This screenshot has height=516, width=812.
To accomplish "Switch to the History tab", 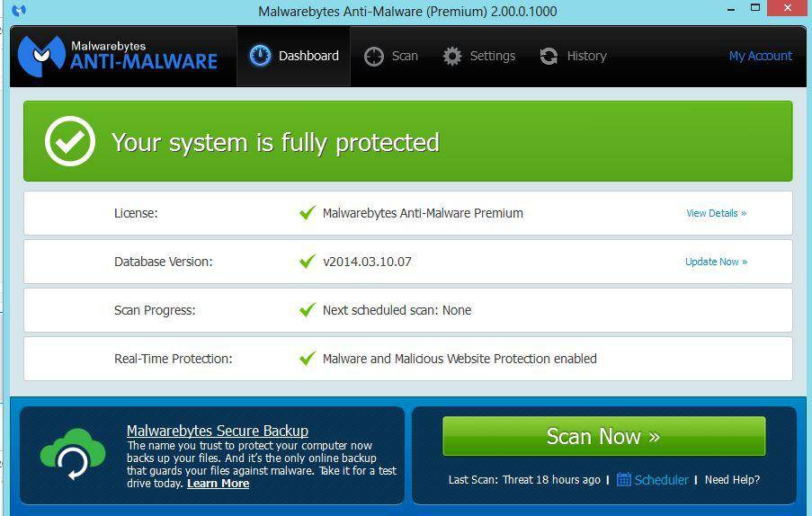I will click(574, 56).
